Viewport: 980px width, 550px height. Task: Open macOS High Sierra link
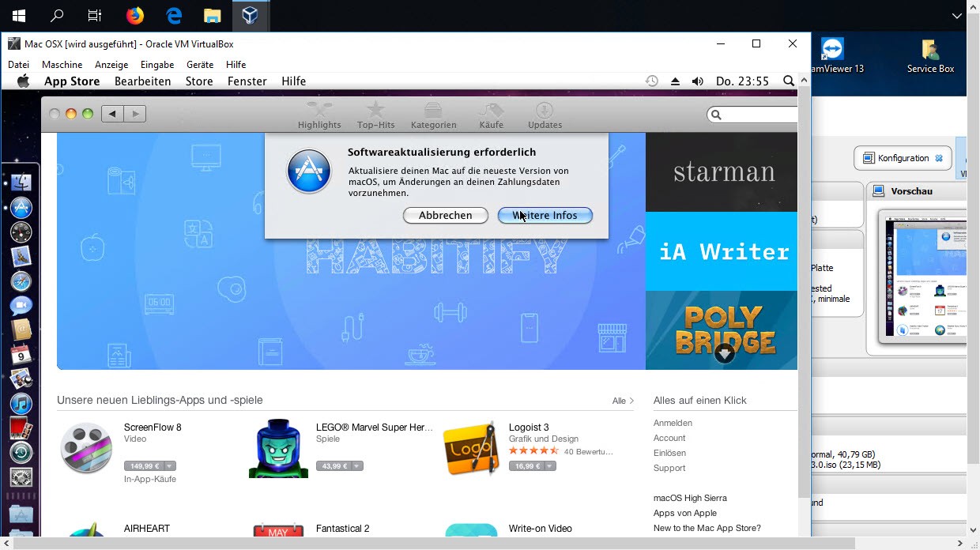pos(690,498)
